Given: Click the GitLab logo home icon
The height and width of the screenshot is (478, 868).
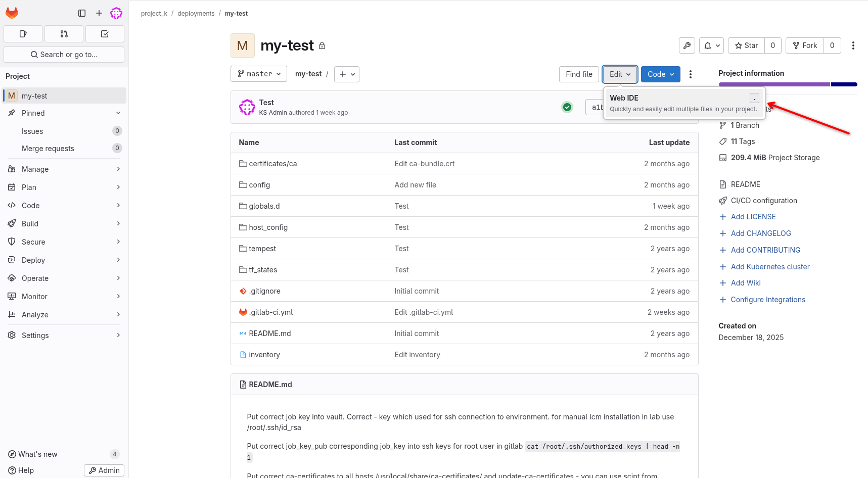Looking at the screenshot, I should click(12, 13).
